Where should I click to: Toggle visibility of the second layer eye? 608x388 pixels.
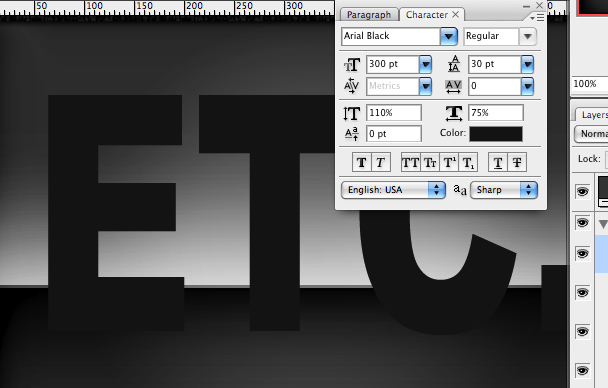[582, 222]
